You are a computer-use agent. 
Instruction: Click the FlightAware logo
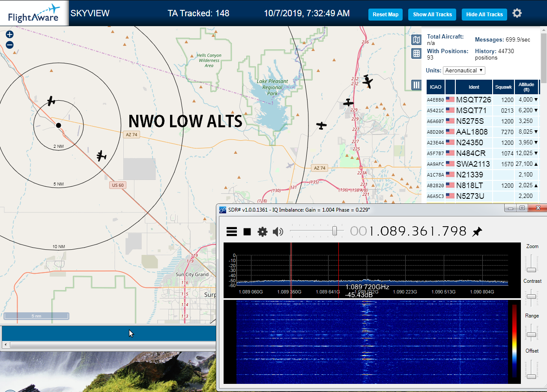tap(34, 13)
